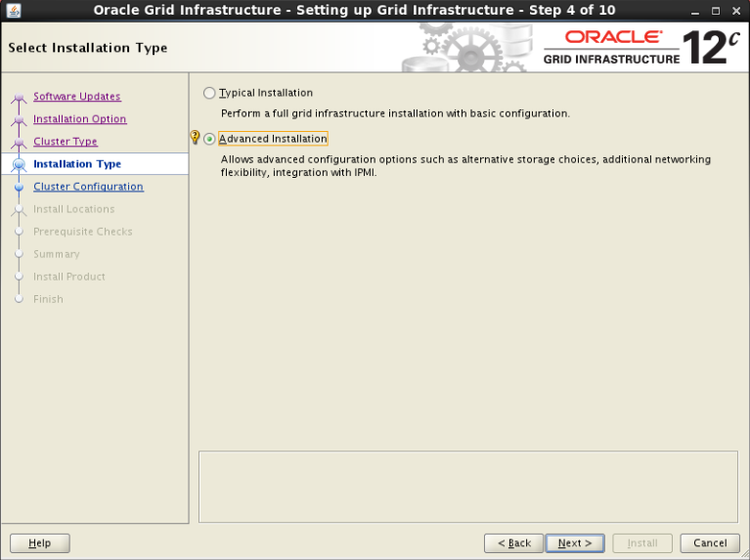This screenshot has height=560, width=750.
Task: Click the Cluster Type step marker icon
Action: 20,143
